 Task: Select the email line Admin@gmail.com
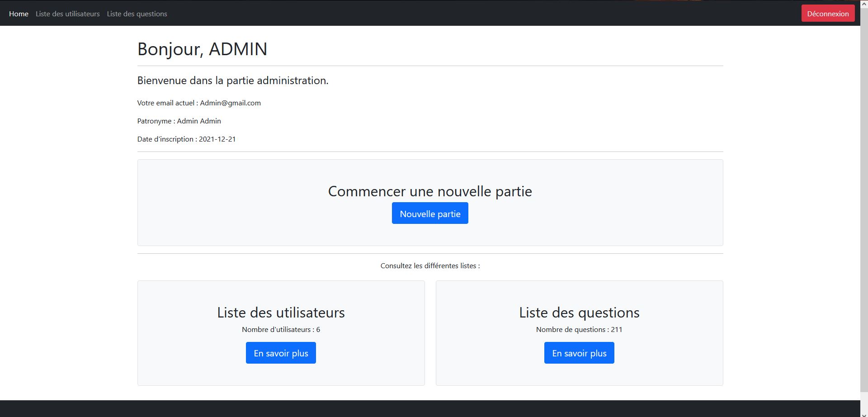click(199, 103)
